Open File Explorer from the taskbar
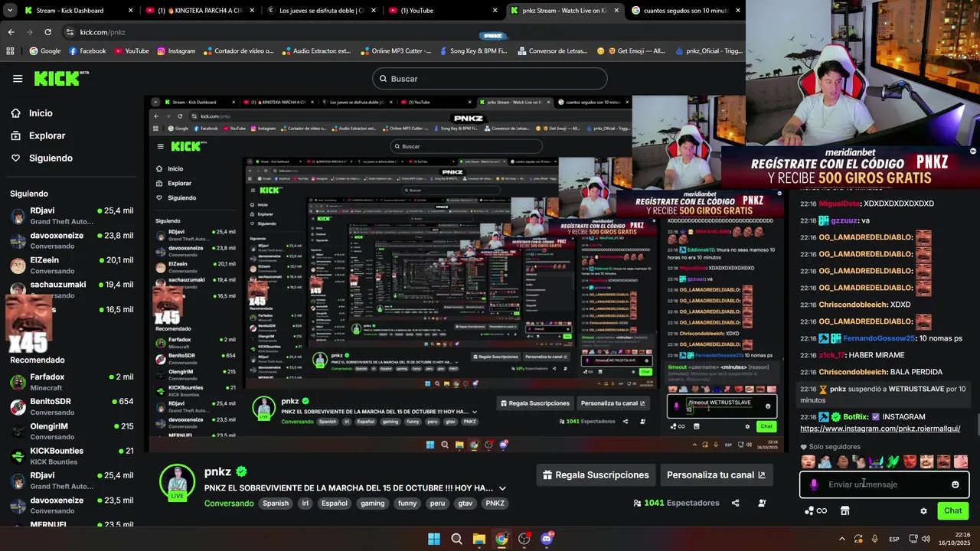 pyautogui.click(x=479, y=539)
